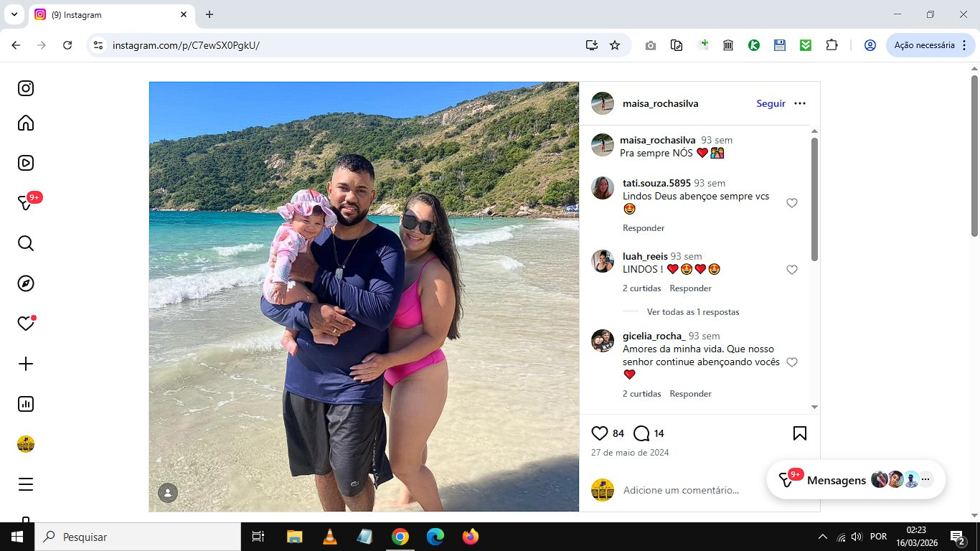Open Reels in the sidebar
This screenshot has height=551, width=980.
[26, 163]
